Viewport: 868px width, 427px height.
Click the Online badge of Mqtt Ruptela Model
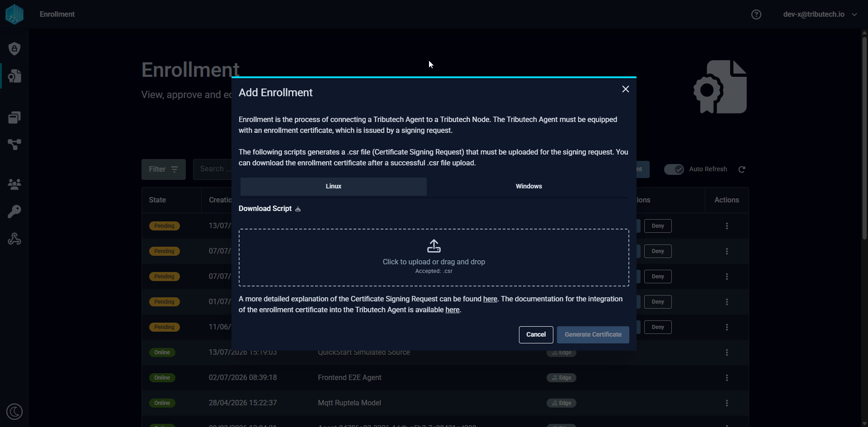pos(162,403)
